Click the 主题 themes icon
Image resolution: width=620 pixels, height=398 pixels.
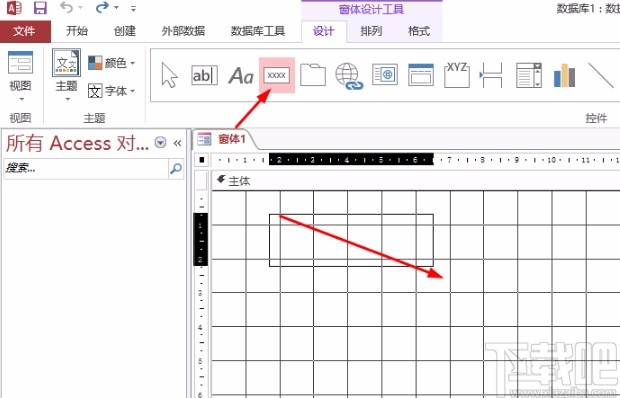coord(66,62)
